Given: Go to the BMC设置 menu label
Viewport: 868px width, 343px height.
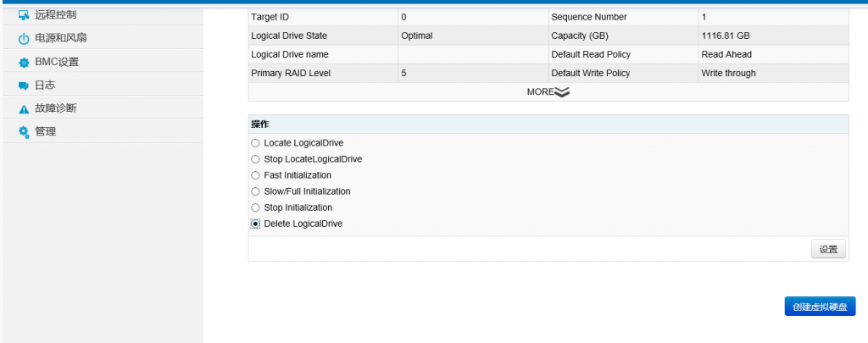Looking at the screenshot, I should [57, 63].
